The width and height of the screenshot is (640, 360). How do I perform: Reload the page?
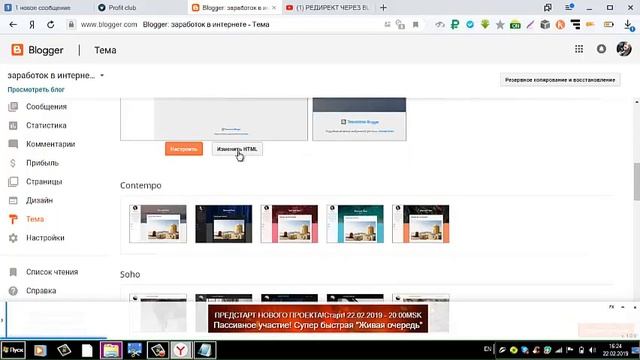51,24
